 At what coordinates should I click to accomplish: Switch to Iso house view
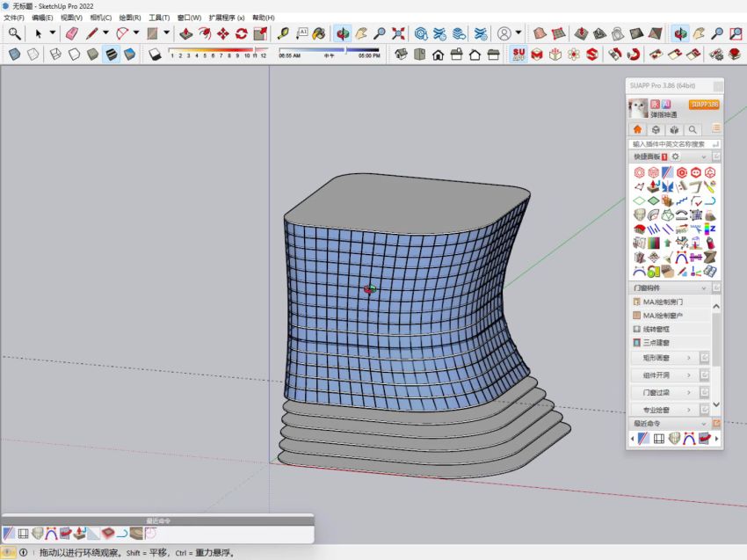[x=401, y=55]
